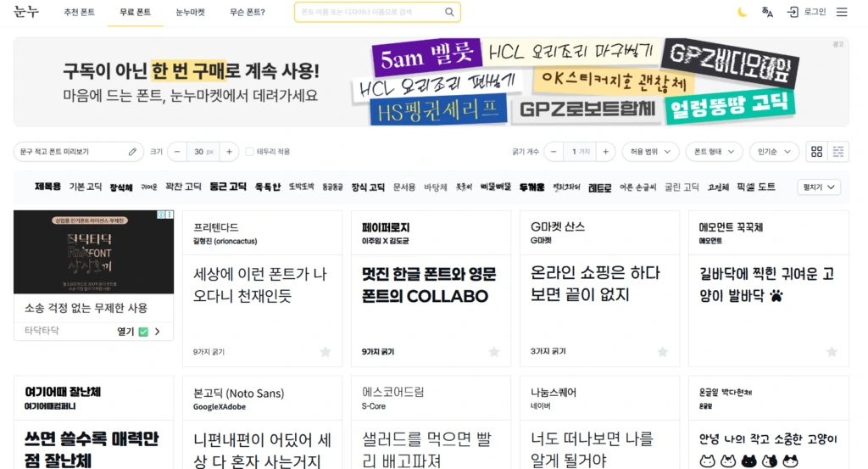Viewport: 868px width, 469px height.
Task: Click 9가지 굵기 on 페이퍼로지 card
Action: [378, 352]
